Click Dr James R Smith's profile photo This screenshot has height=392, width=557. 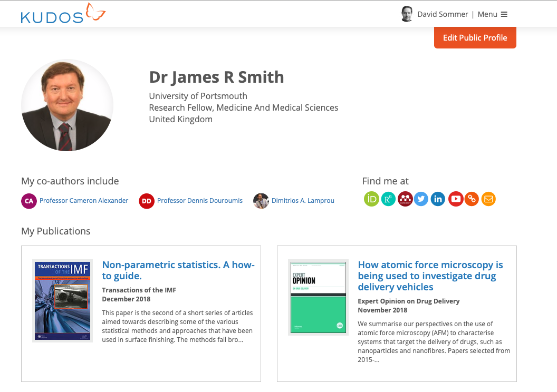[x=67, y=105]
